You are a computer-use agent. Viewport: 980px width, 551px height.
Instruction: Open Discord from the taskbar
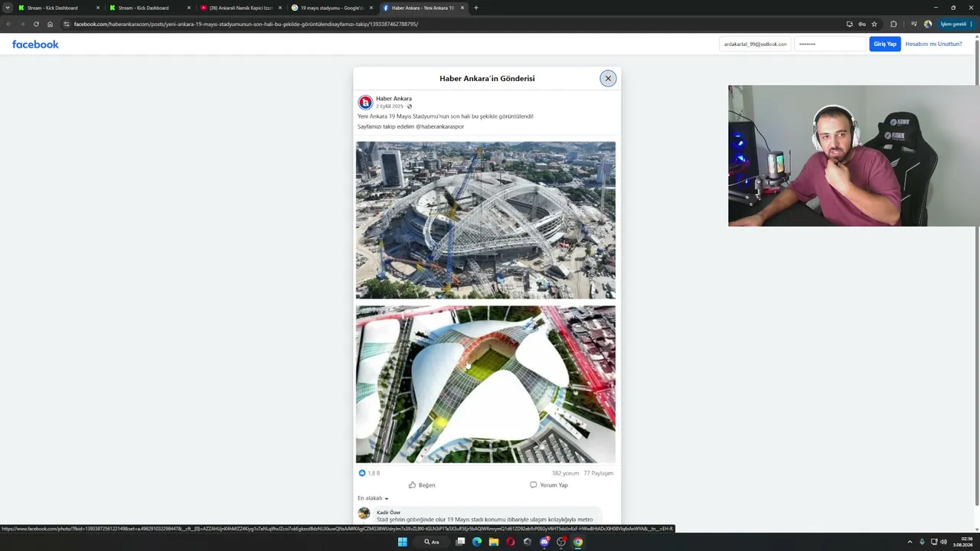[x=544, y=542]
